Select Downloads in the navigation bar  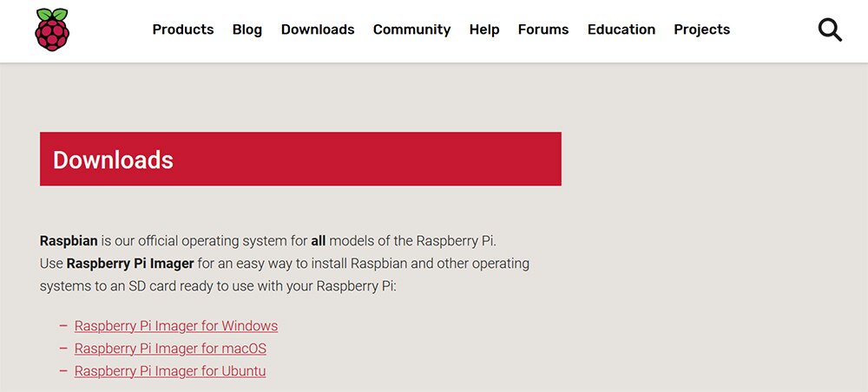(x=318, y=29)
